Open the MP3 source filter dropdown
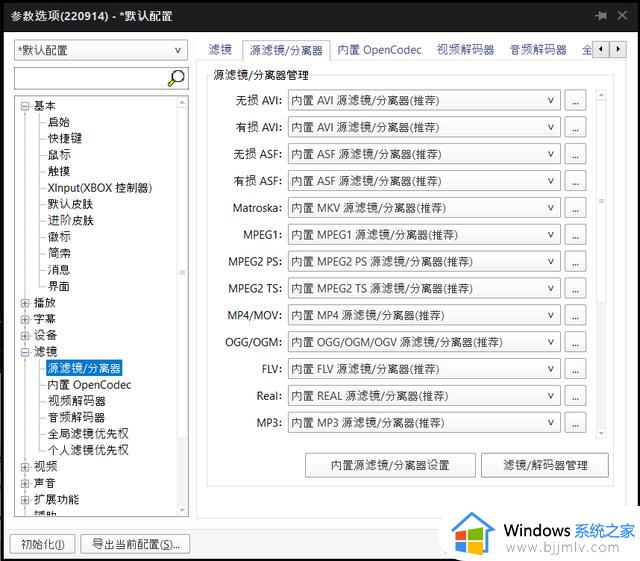This screenshot has width=640, height=561. point(424,423)
